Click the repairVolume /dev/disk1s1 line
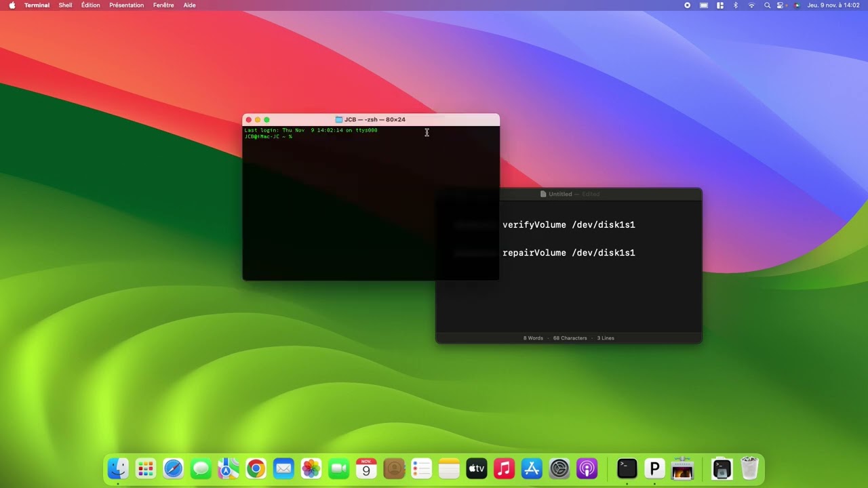 568,253
